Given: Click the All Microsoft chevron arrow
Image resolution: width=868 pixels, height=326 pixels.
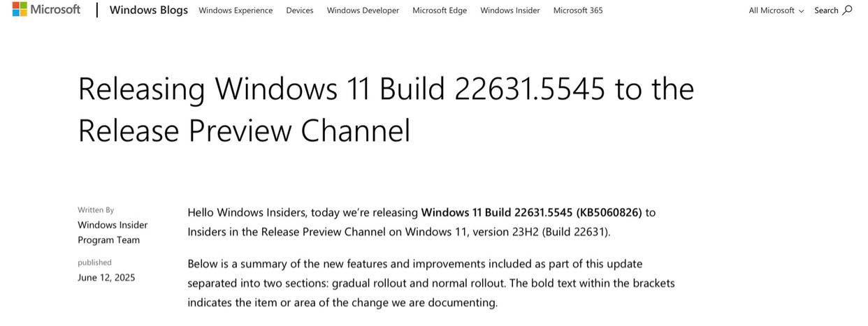Looking at the screenshot, I should point(801,11).
